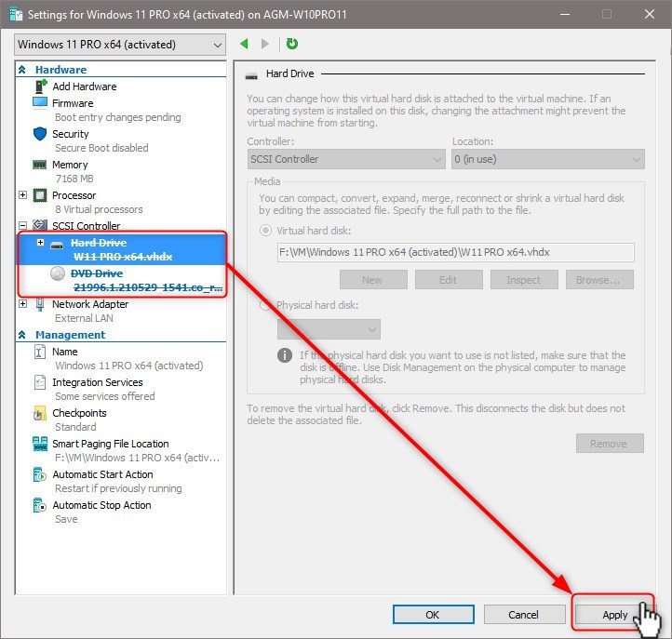Viewport: 672px width, 639px height.
Task: Click the info icon near physical disk note
Action: (285, 355)
